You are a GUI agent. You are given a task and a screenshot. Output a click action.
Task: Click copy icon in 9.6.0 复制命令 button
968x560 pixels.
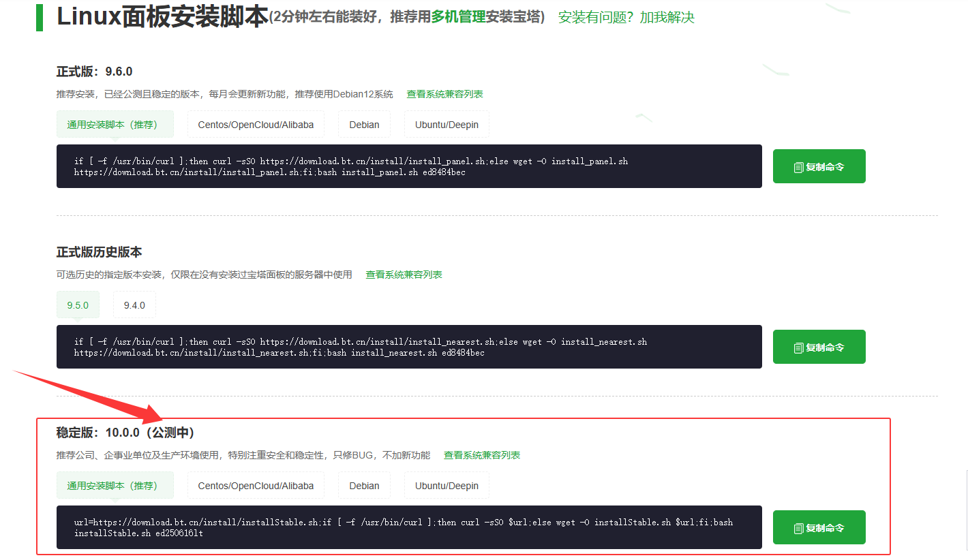point(798,167)
